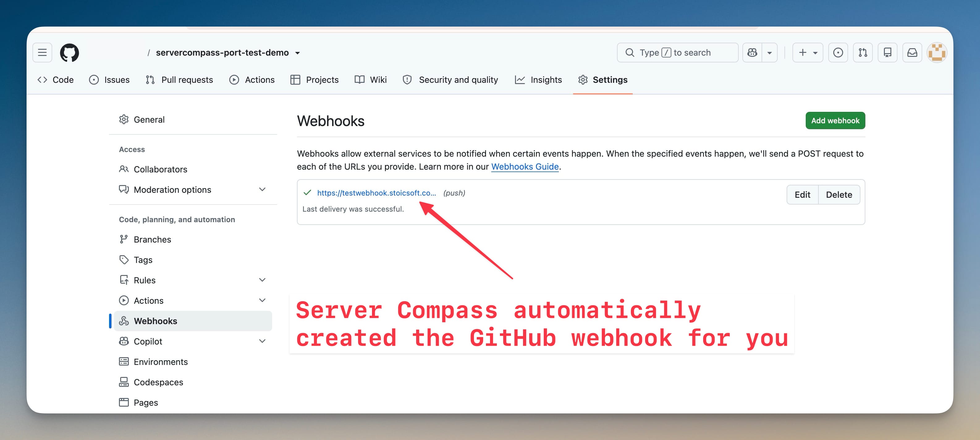Click the Sidebar General gear icon
The image size is (980, 440).
click(124, 120)
